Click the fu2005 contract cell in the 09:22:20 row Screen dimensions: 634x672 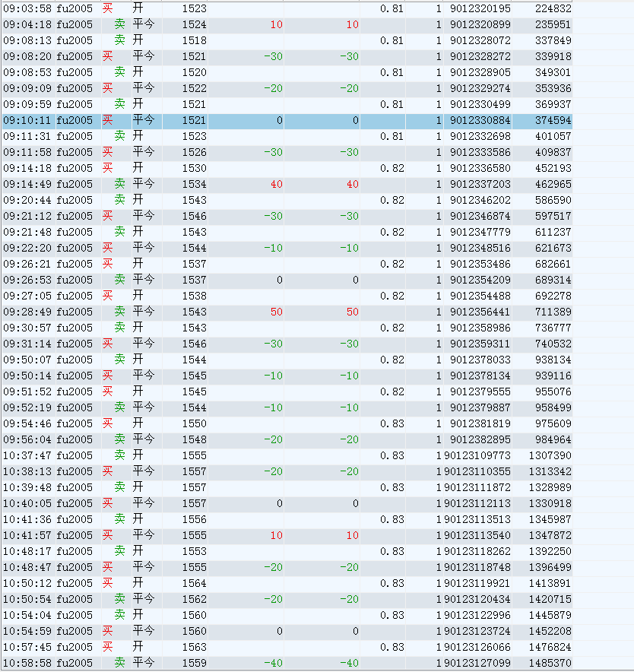pos(74,248)
